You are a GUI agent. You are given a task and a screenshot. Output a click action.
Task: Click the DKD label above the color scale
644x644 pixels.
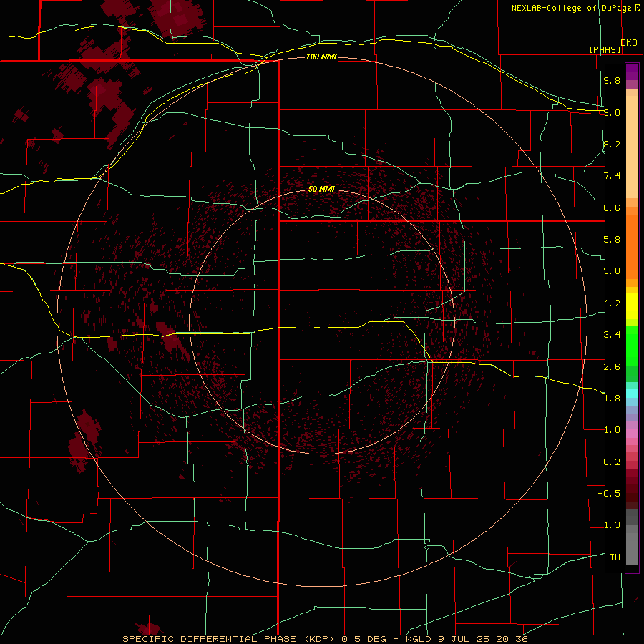click(x=629, y=43)
